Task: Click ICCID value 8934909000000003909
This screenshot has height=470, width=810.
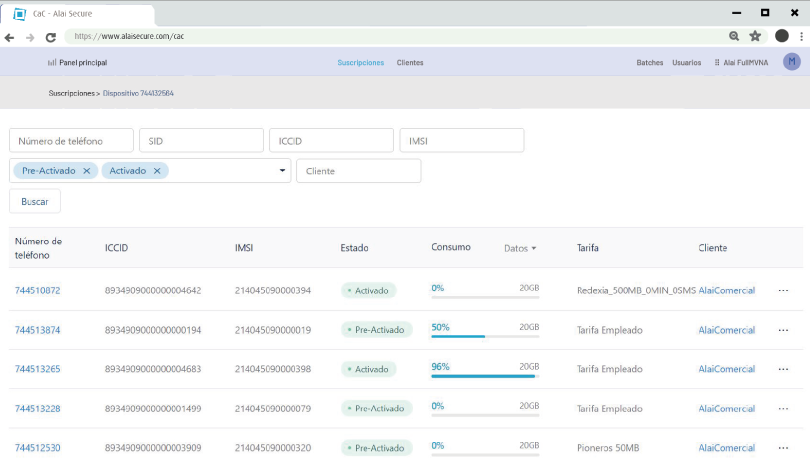Action: pos(153,448)
